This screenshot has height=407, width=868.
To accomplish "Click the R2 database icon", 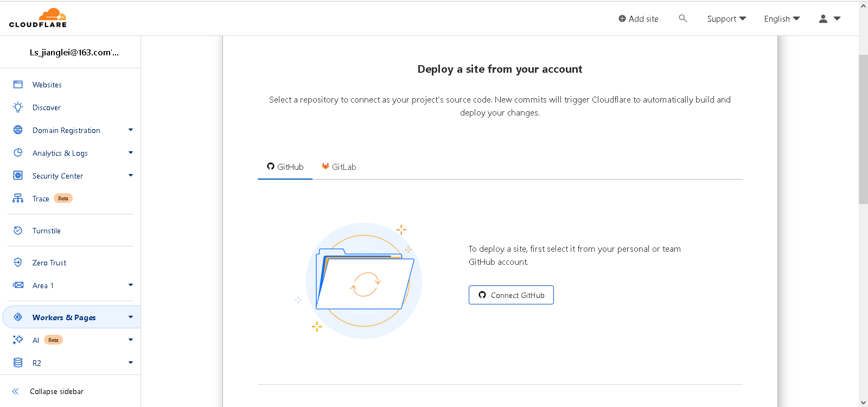I will click(x=18, y=363).
